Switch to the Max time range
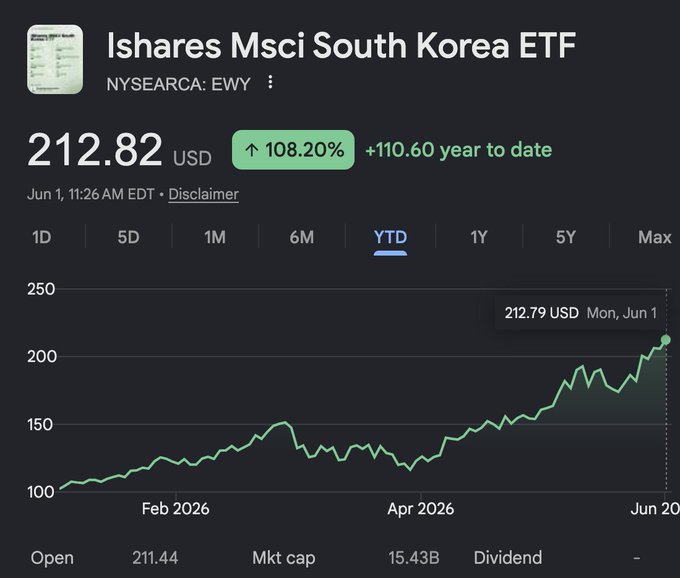 point(655,237)
